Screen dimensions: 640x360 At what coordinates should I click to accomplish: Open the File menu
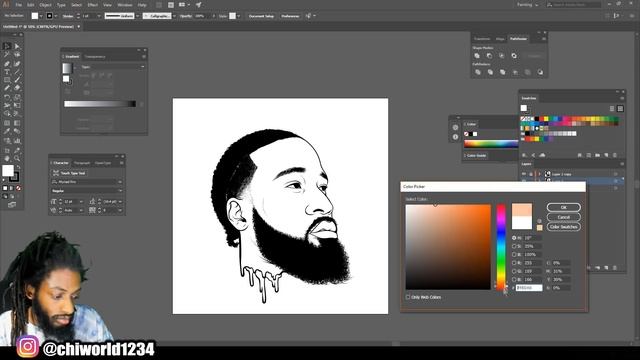[x=18, y=5]
